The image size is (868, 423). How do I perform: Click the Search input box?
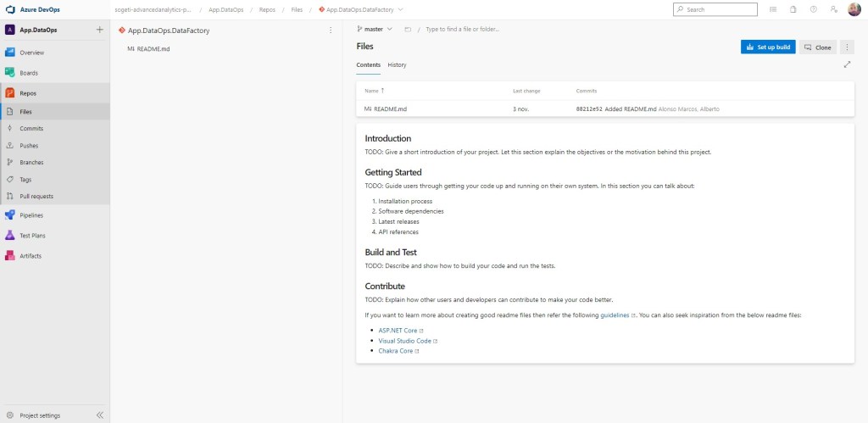[x=717, y=9]
